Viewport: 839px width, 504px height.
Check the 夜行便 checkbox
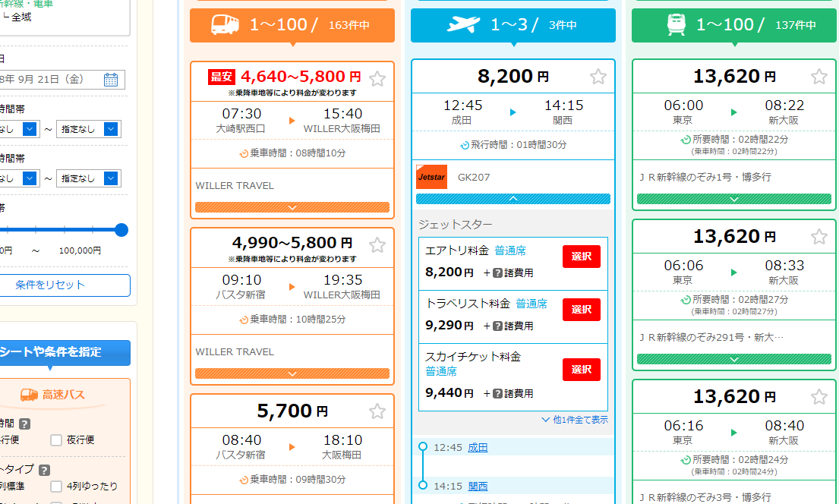coord(56,439)
